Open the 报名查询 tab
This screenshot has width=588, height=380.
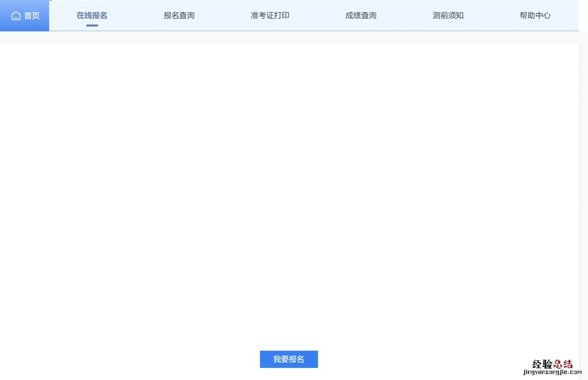[x=179, y=16]
